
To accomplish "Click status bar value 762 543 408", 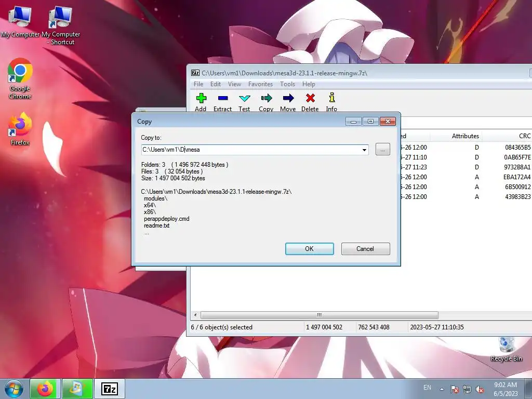I will tap(374, 327).
